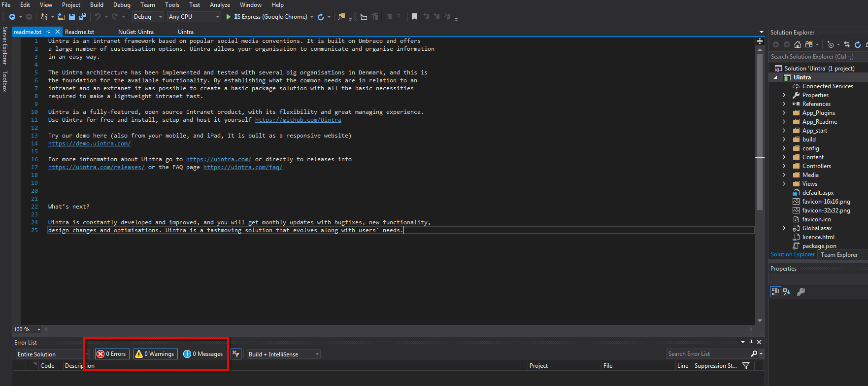Close the readme.txt tab
The width and height of the screenshot is (868, 386).
(58, 32)
